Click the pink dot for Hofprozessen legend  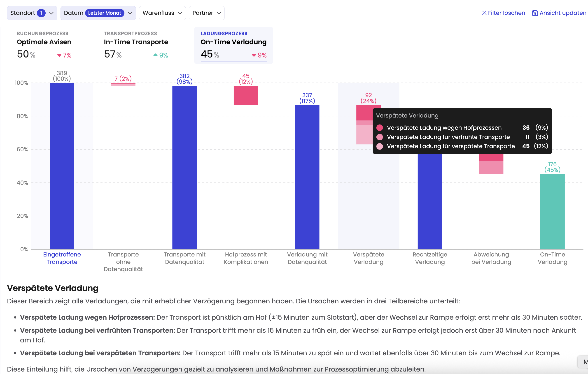[x=379, y=128]
